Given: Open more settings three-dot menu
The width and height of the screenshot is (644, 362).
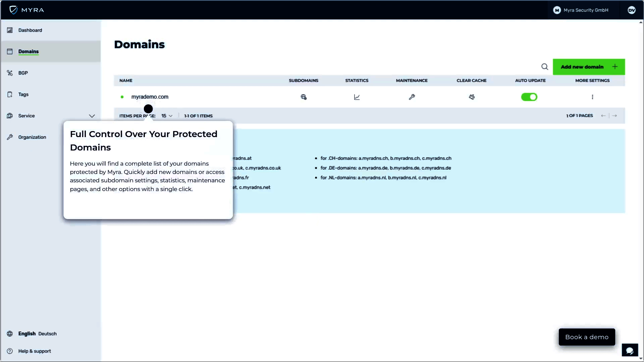Looking at the screenshot, I should pyautogui.click(x=592, y=97).
